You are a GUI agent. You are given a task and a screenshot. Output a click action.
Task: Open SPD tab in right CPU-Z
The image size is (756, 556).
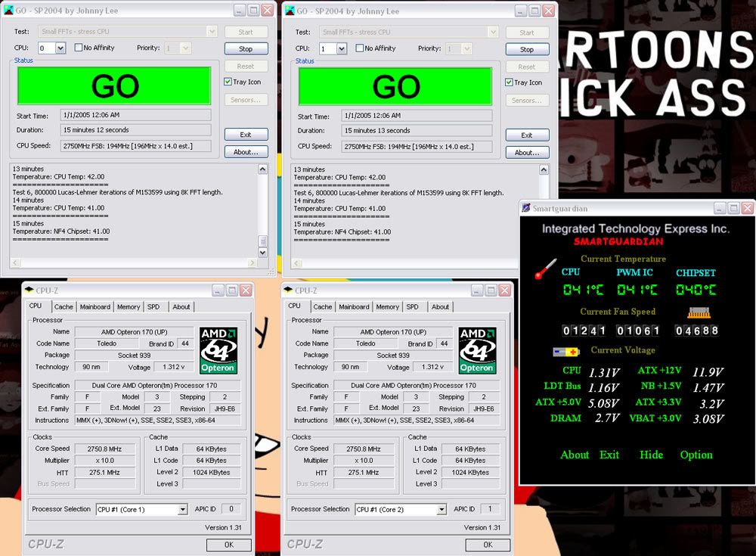click(412, 307)
